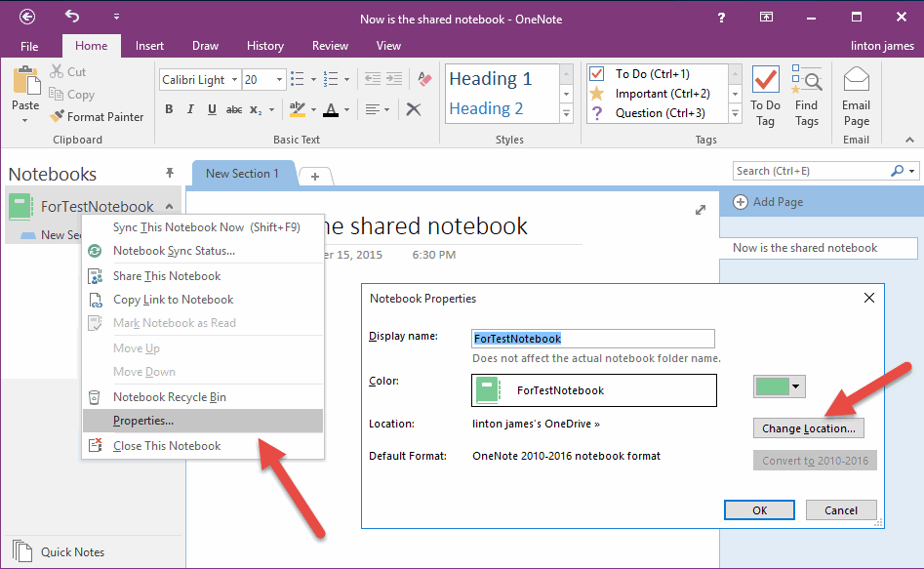The height and width of the screenshot is (569, 924).
Task: Open the Quick Access Toolbar customize arrow
Action: (x=117, y=17)
